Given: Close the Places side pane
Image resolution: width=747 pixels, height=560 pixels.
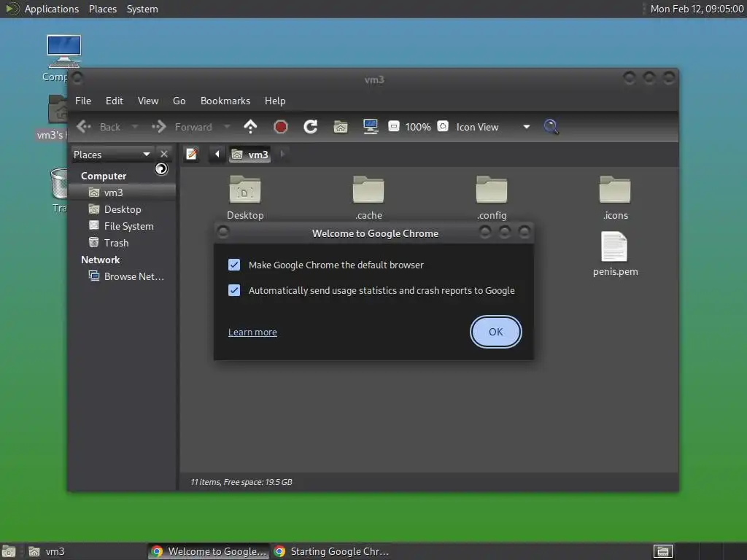Looking at the screenshot, I should click(x=164, y=154).
